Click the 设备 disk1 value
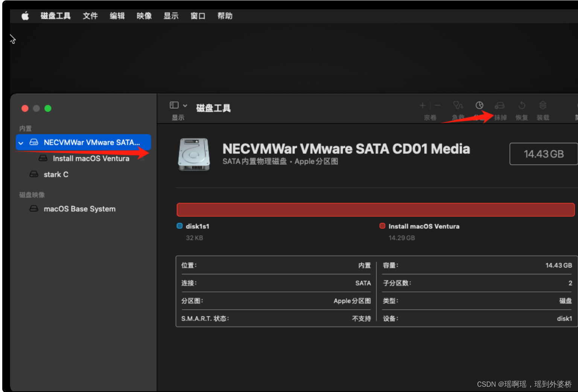 pos(564,319)
